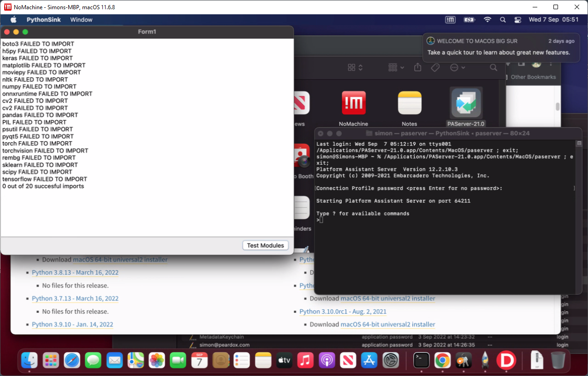Image resolution: width=588 pixels, height=376 pixels.
Task: Click '0 out of 20 succesful imports' text
Action: [x=43, y=186]
